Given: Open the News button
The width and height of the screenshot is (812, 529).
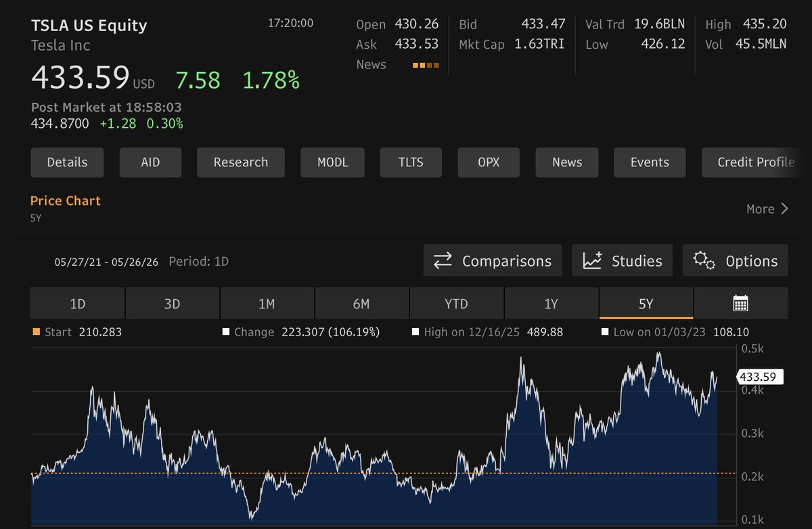Looking at the screenshot, I should pos(567,162).
